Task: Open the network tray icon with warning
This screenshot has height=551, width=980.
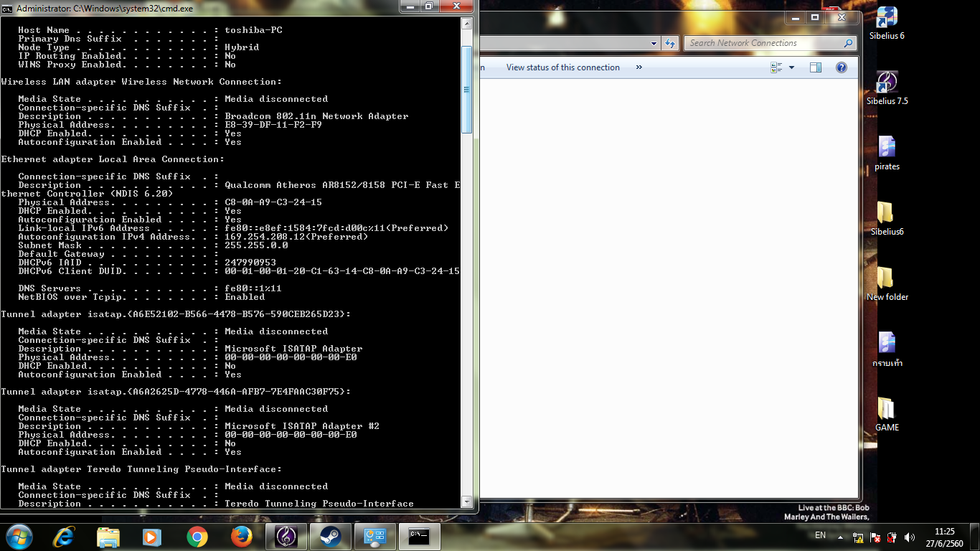Action: pyautogui.click(x=858, y=537)
